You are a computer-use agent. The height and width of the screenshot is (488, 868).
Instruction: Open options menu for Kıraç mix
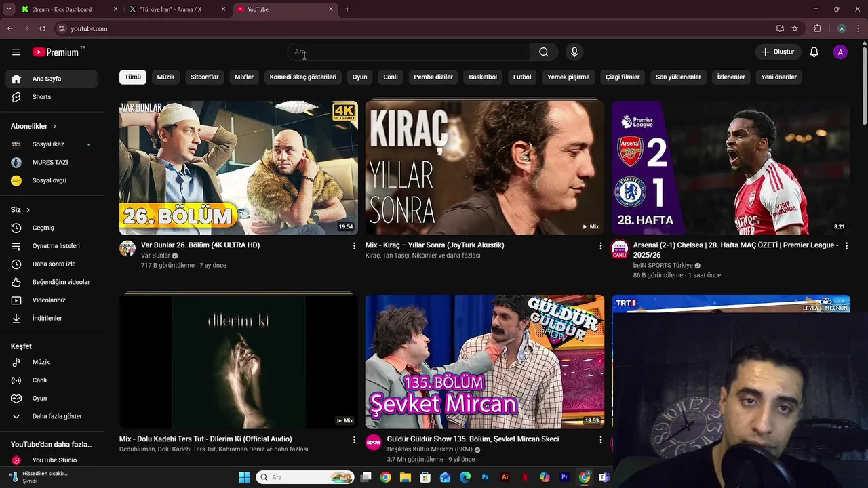tap(600, 246)
